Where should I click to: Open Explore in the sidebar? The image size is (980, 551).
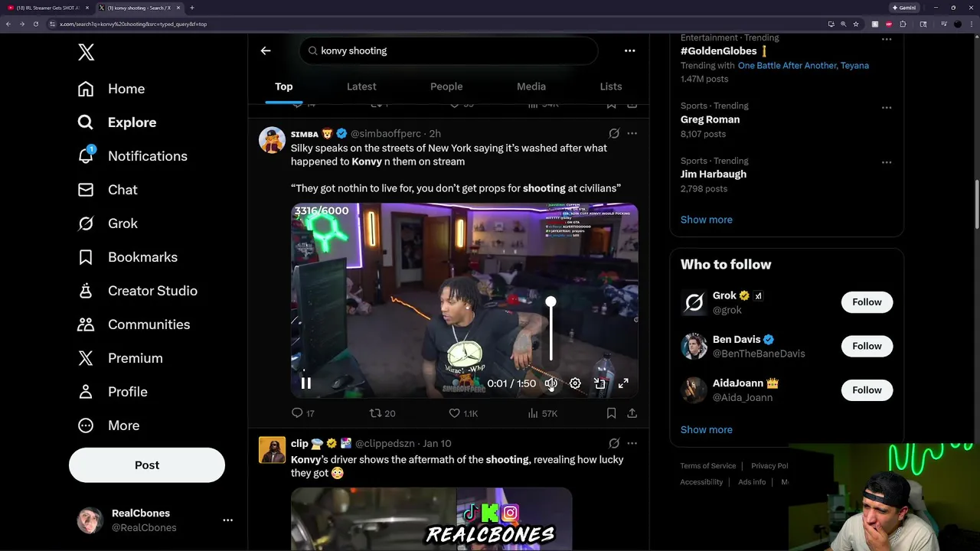pyautogui.click(x=116, y=122)
